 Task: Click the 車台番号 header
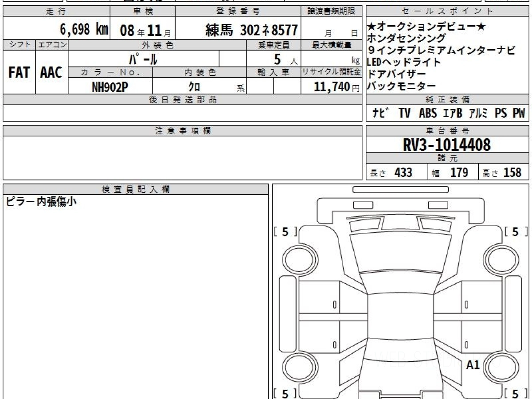click(x=448, y=131)
